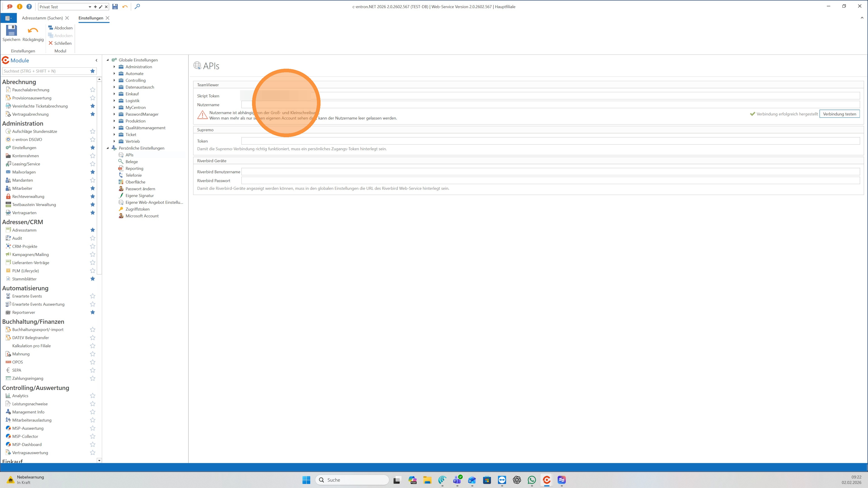Viewport: 868px width, 488px height.
Task: Click the Verbindung testen button
Action: (839, 114)
